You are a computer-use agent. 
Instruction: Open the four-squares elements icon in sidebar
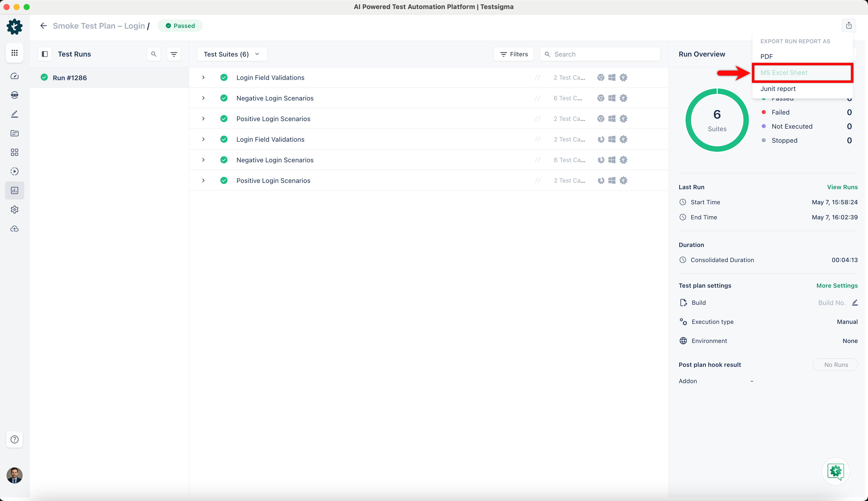(15, 153)
